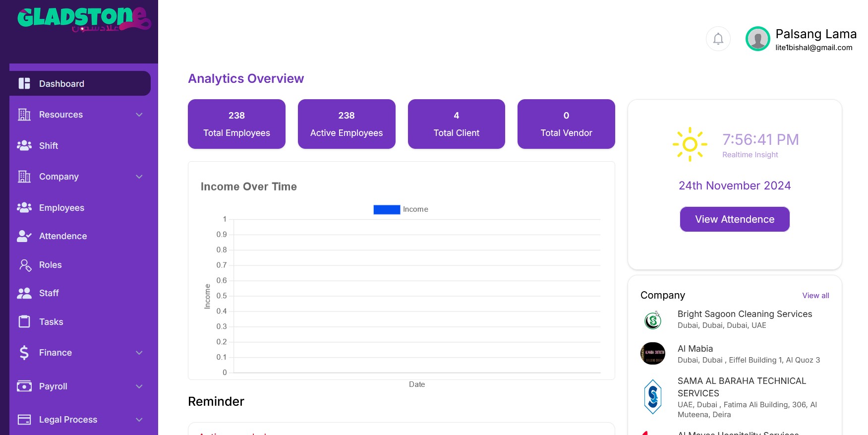This screenshot has height=435, width=868.
Task: Click View all link for Company
Action: [815, 296]
